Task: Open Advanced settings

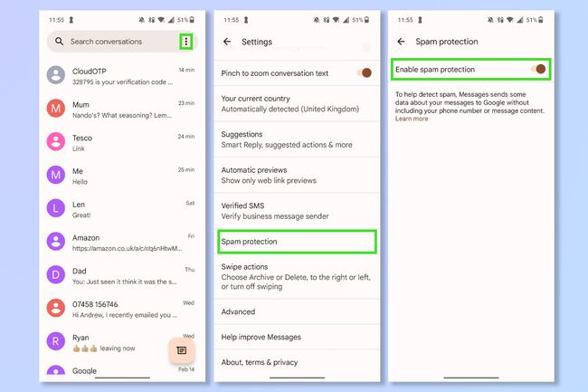Action: 297,311
